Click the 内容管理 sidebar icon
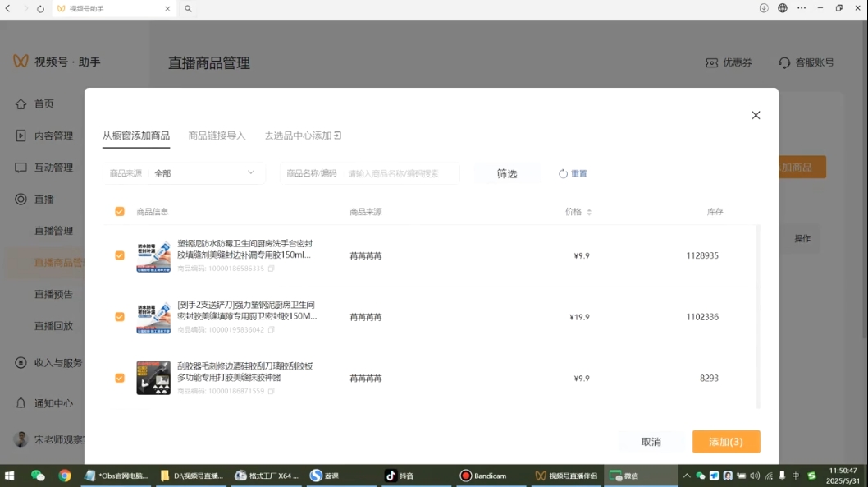This screenshot has height=487, width=868. (x=21, y=136)
